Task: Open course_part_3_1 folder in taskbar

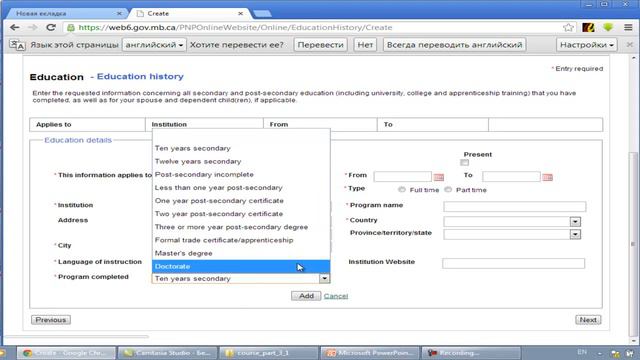Action: coord(269,353)
